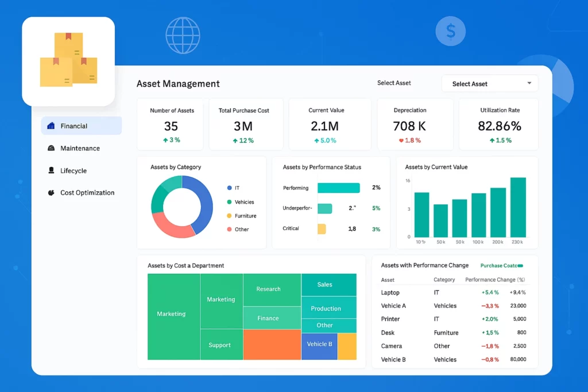
Task: Click the yellow Furniture legend dot
Action: coord(230,216)
